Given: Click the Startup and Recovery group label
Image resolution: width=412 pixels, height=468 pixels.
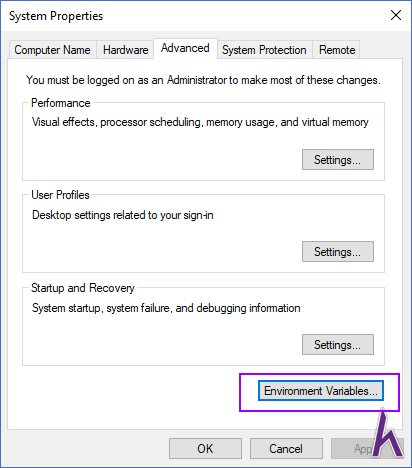Looking at the screenshot, I should click(83, 288).
